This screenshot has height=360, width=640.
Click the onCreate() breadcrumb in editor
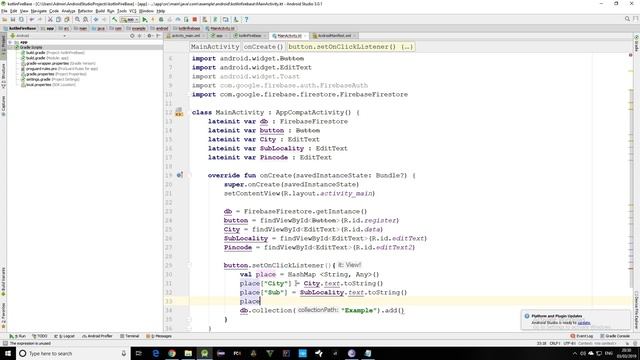pos(263,47)
